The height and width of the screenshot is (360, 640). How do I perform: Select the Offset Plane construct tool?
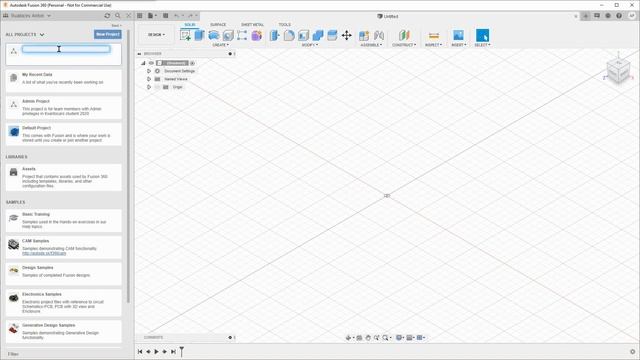[x=404, y=36]
